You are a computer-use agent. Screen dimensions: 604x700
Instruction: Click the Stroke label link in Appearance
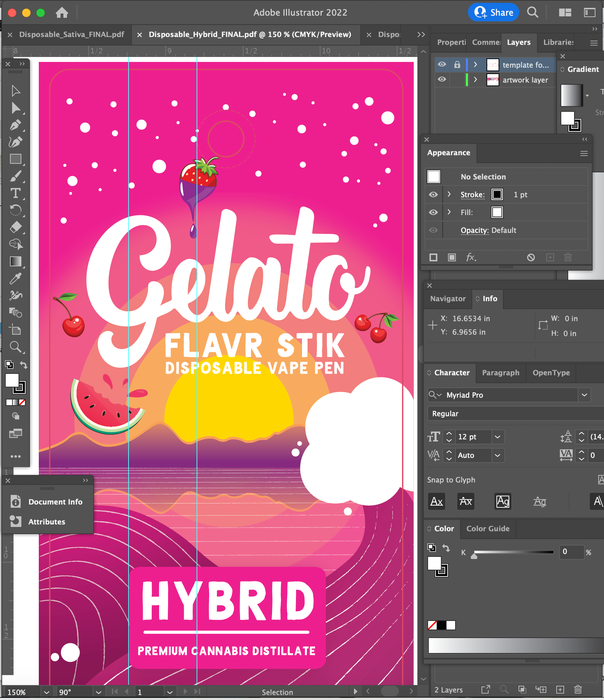point(473,194)
